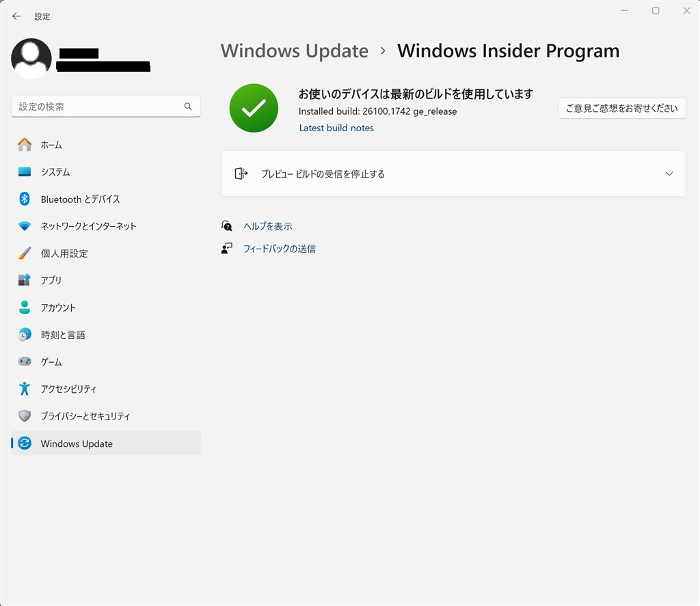The height and width of the screenshot is (606, 700).
Task: Click the Bluetooth icon in sidebar
Action: (x=25, y=199)
